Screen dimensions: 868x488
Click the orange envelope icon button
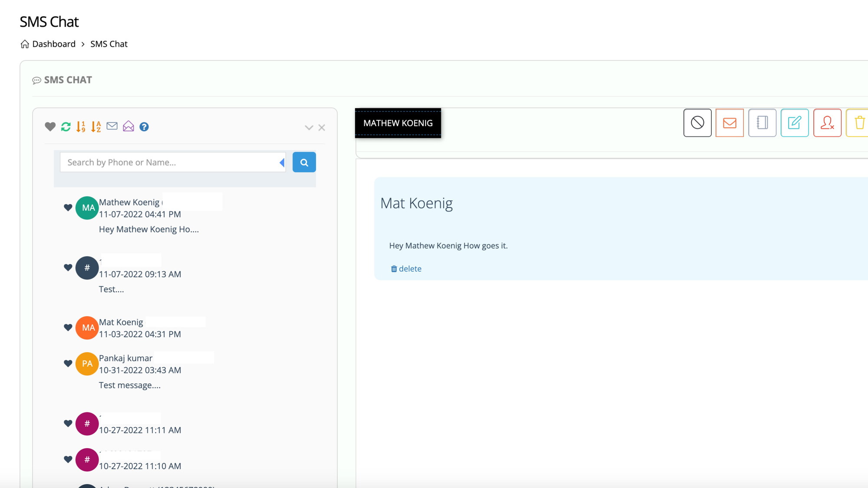pos(730,123)
